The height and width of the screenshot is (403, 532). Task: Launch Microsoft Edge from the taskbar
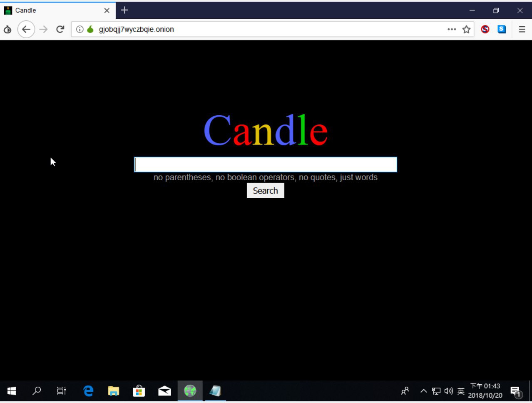[x=88, y=391]
